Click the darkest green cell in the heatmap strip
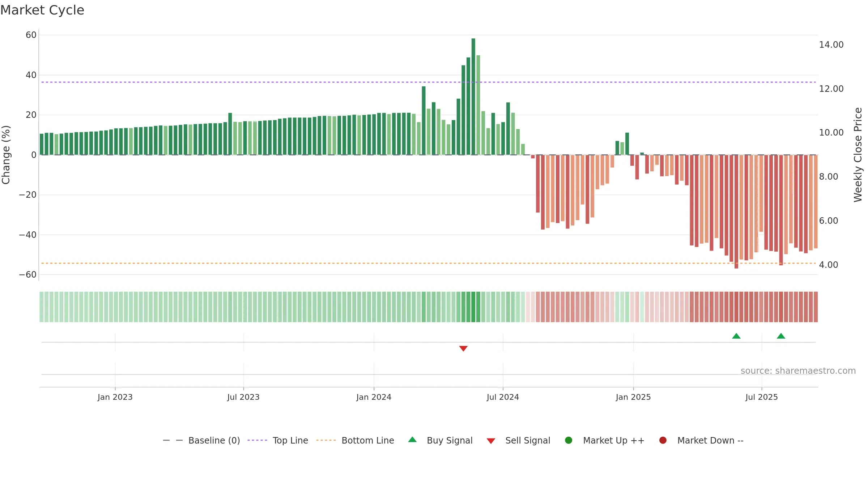The height and width of the screenshot is (488, 868). click(473, 307)
